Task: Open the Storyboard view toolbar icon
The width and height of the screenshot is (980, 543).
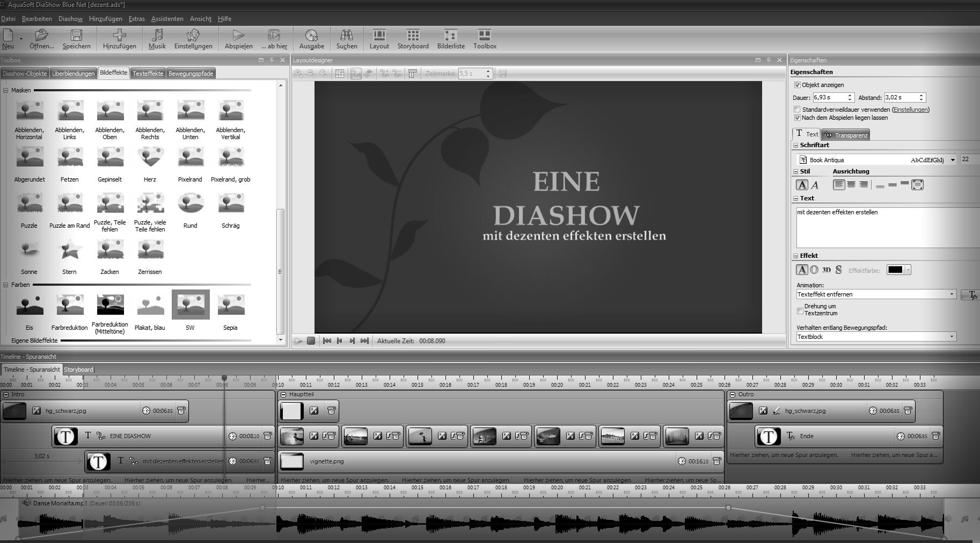Action: (413, 35)
